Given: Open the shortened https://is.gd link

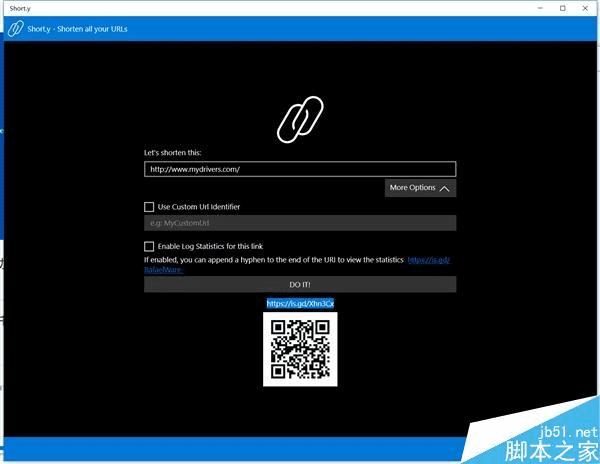Looking at the screenshot, I should (x=300, y=303).
